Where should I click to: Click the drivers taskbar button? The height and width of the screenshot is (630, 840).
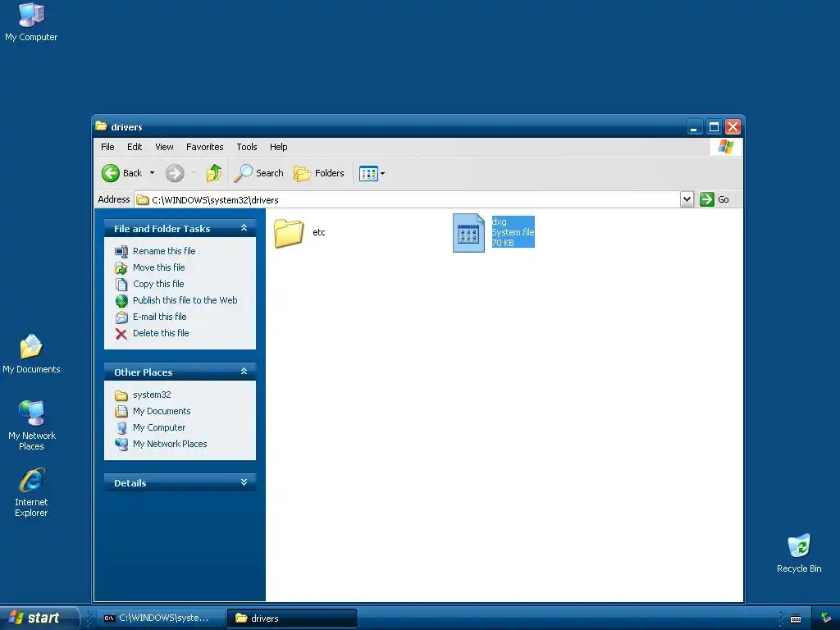(292, 619)
